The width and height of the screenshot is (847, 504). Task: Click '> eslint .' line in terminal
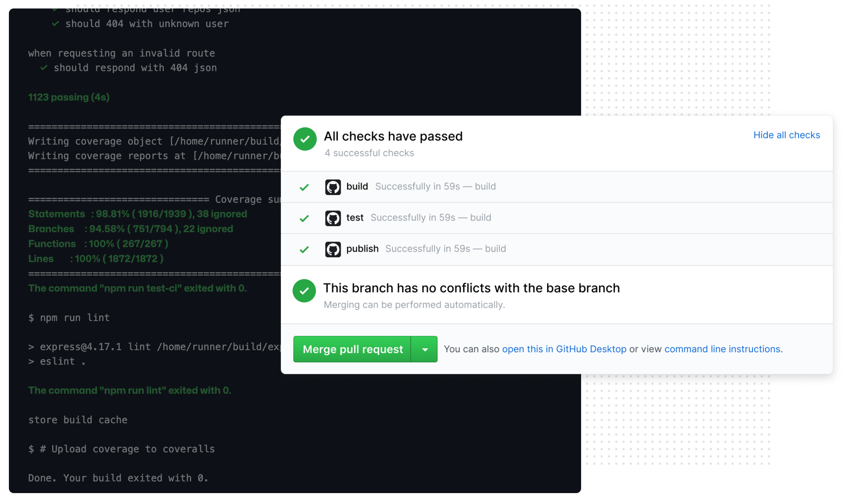[57, 361]
